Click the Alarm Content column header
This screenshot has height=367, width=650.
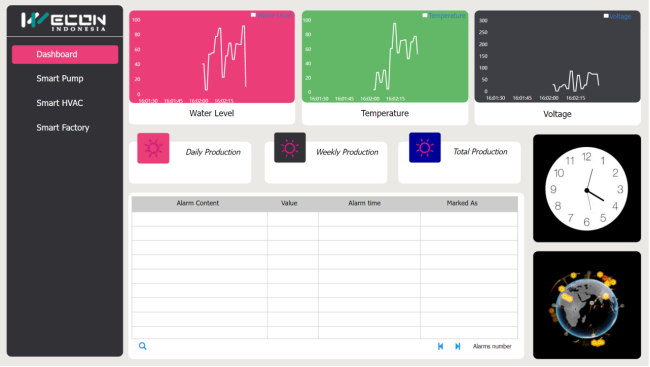[198, 203]
